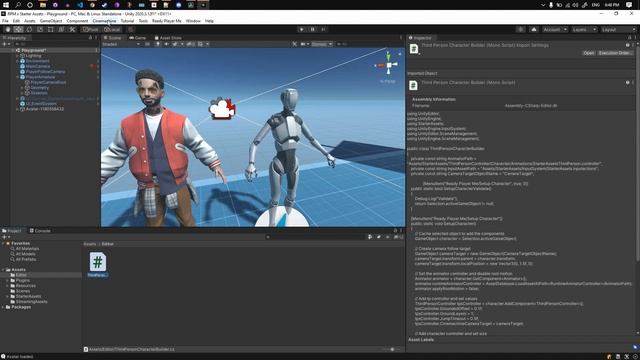The height and width of the screenshot is (360, 640).
Task: Click the Open button in Inspector
Action: [x=589, y=53]
